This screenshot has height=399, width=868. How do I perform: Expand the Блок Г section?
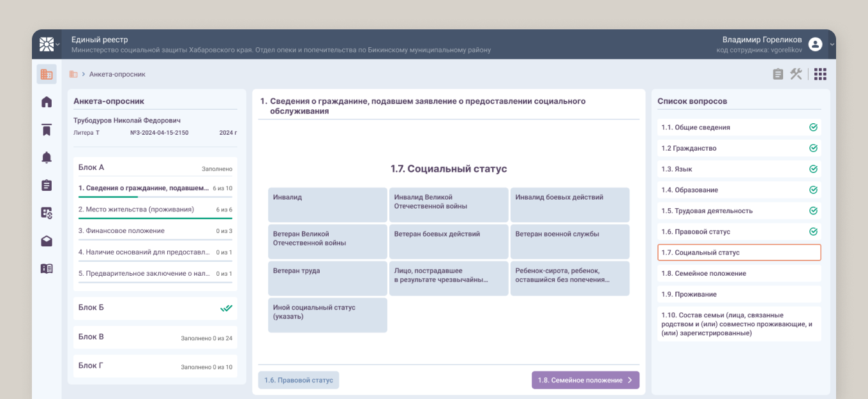pyautogui.click(x=155, y=366)
